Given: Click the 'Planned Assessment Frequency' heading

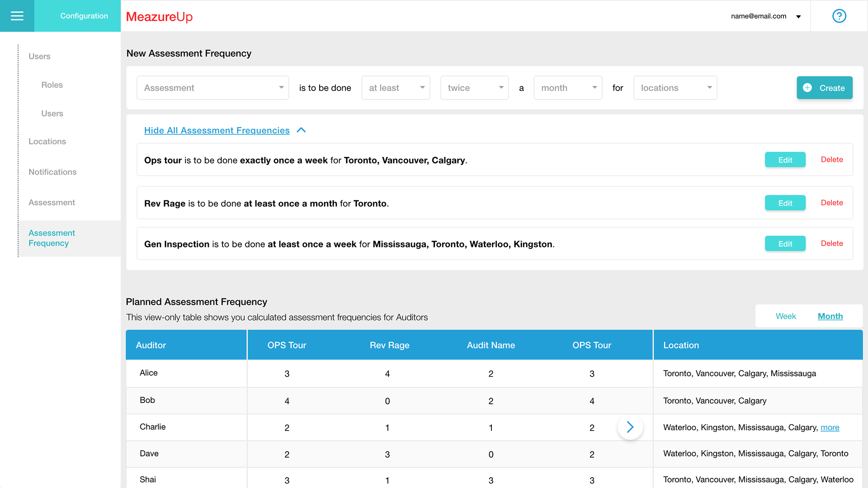Looking at the screenshot, I should click(196, 302).
